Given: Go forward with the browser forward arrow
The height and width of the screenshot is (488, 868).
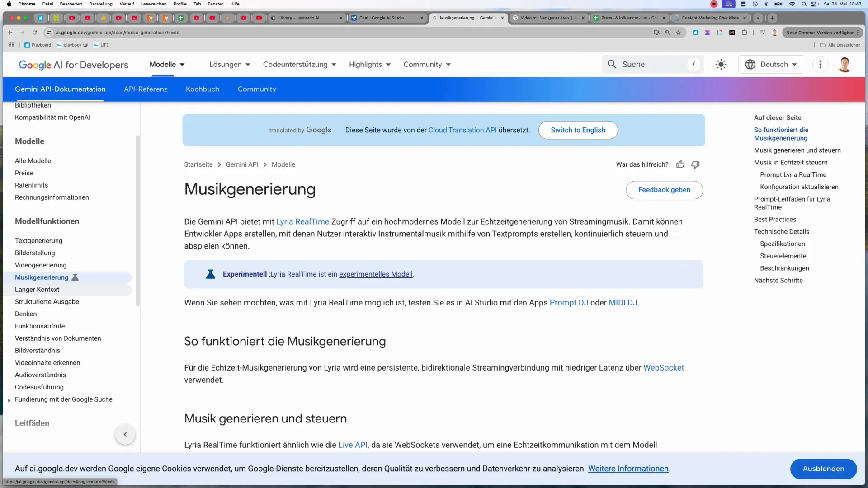Looking at the screenshot, I should coord(22,33).
